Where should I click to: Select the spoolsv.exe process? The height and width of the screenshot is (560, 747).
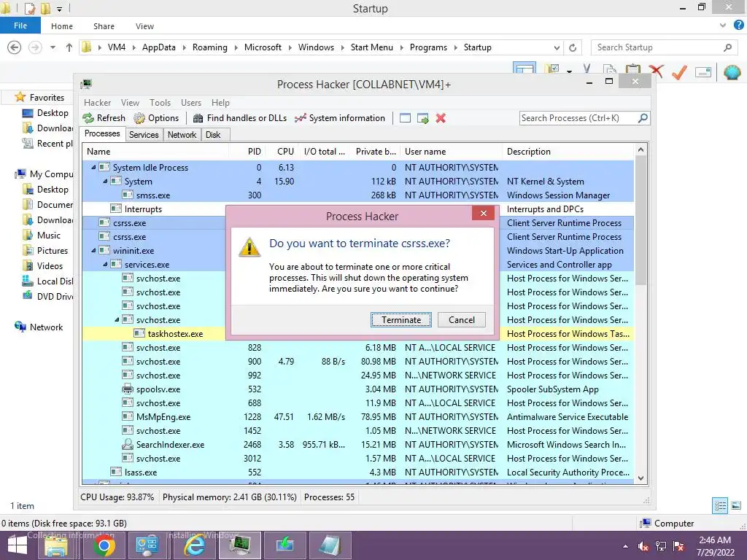[x=357, y=389]
